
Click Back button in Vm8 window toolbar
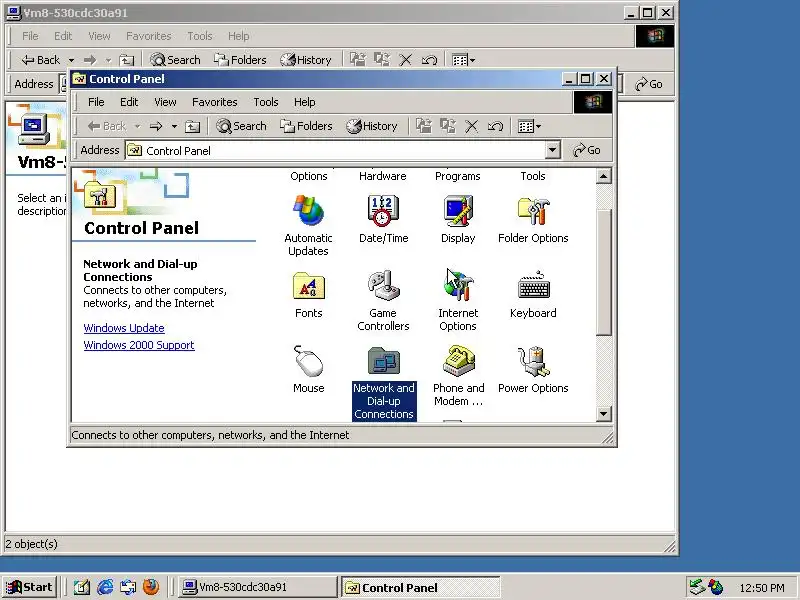[41, 60]
